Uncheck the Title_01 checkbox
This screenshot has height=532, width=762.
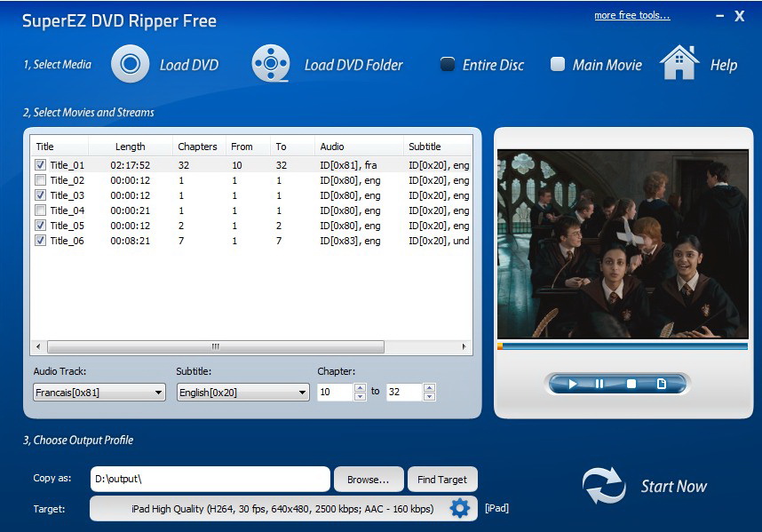[x=40, y=165]
